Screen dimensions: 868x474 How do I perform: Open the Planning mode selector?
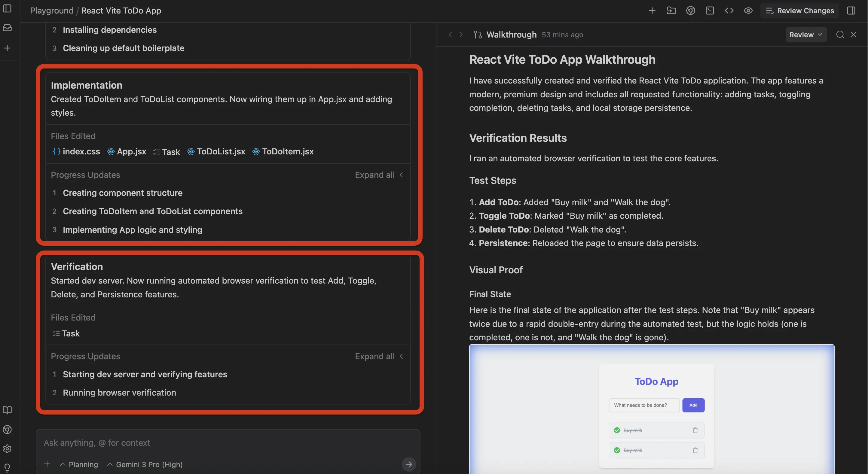tap(80, 465)
